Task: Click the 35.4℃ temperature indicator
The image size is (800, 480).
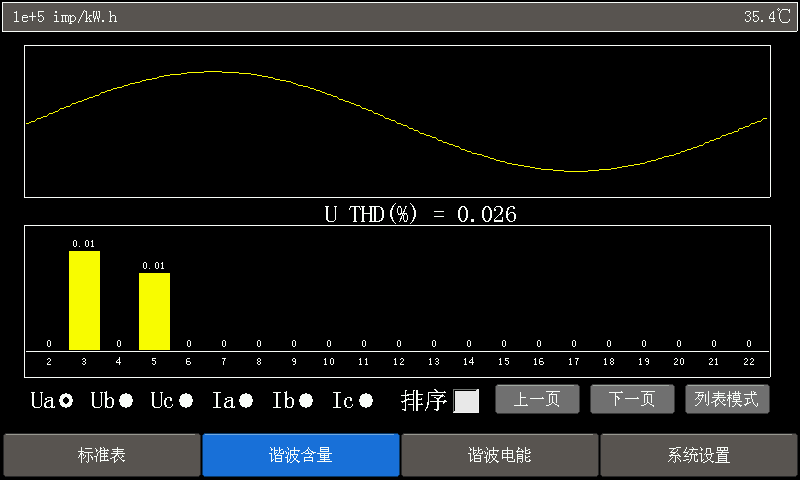Action: [767, 17]
